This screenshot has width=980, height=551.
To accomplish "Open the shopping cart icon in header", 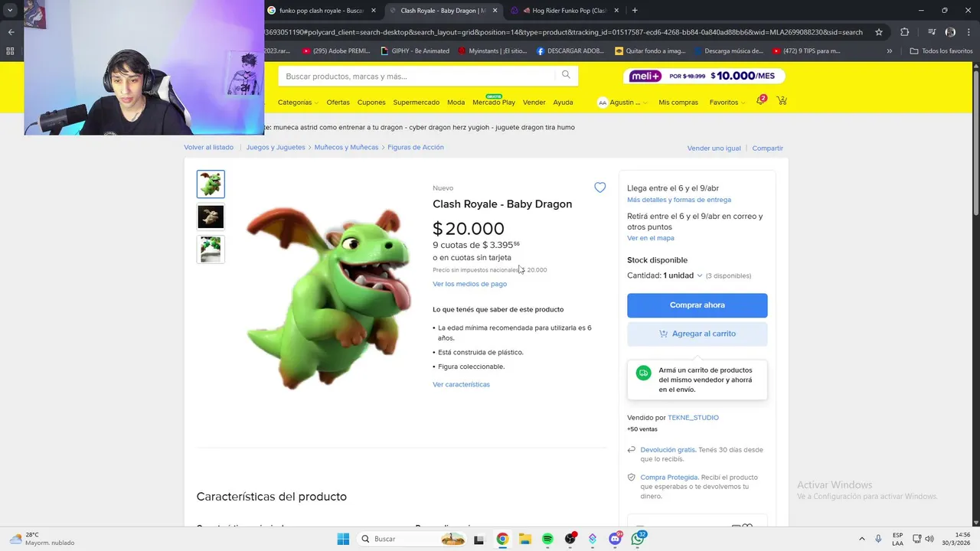I will tap(782, 101).
